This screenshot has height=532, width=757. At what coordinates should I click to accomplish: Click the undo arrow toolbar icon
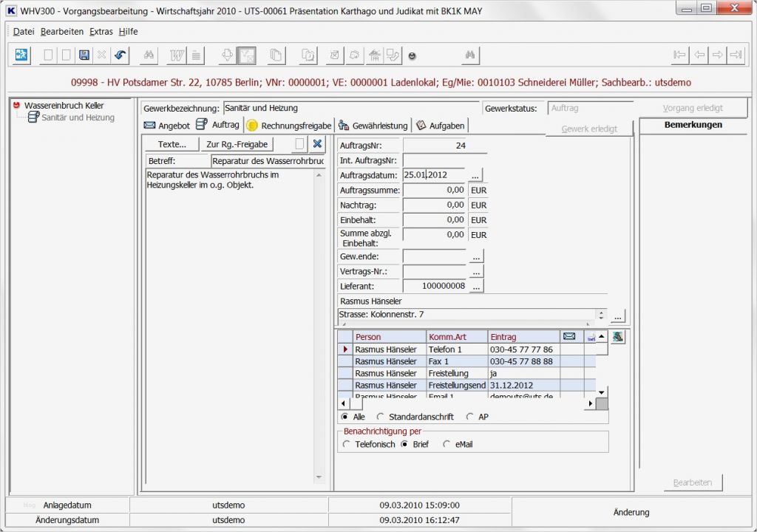(x=119, y=55)
